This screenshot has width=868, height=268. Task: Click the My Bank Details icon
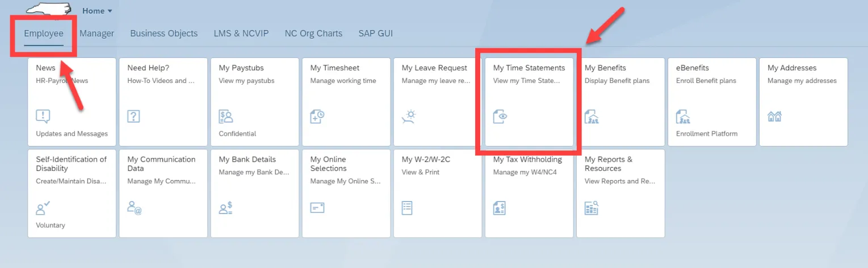point(226,208)
